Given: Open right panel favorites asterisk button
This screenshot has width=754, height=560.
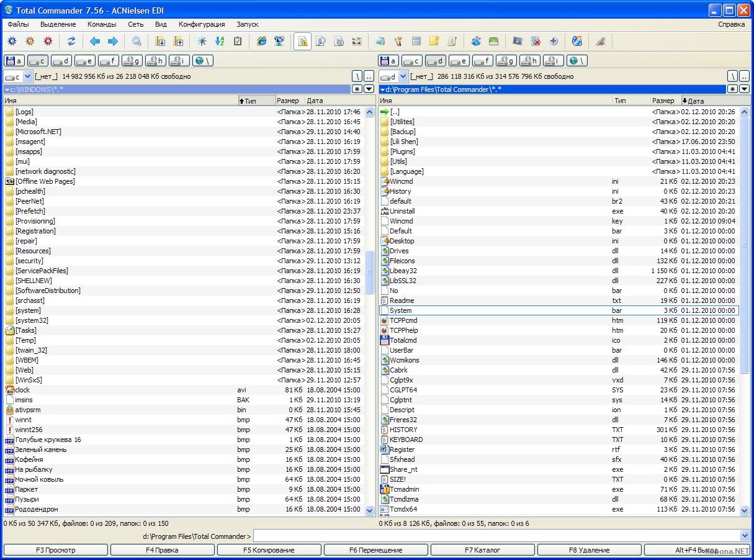Looking at the screenshot, I should 732,89.
